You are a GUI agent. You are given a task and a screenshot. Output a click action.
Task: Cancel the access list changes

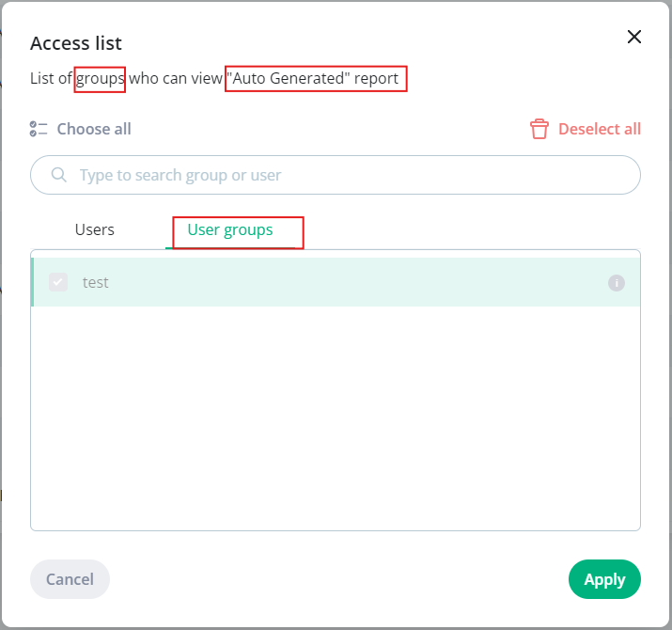(70, 579)
